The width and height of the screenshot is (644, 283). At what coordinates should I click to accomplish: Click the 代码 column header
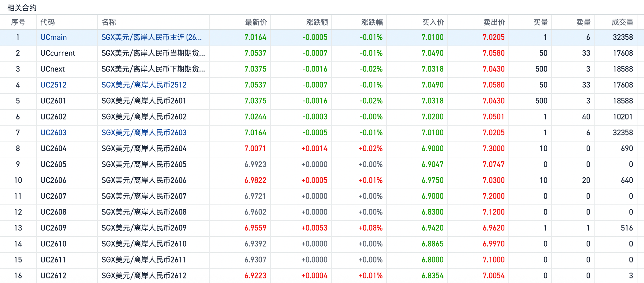48,22
